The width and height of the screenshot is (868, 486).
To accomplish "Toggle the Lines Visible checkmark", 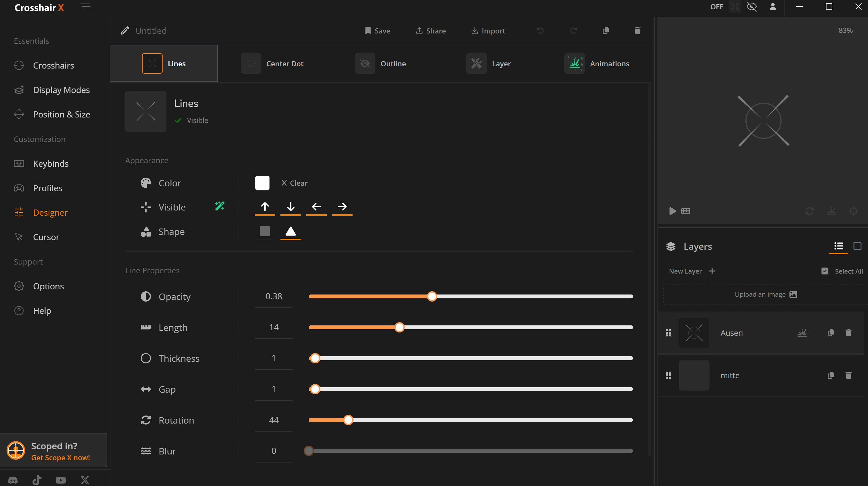I will click(x=178, y=120).
